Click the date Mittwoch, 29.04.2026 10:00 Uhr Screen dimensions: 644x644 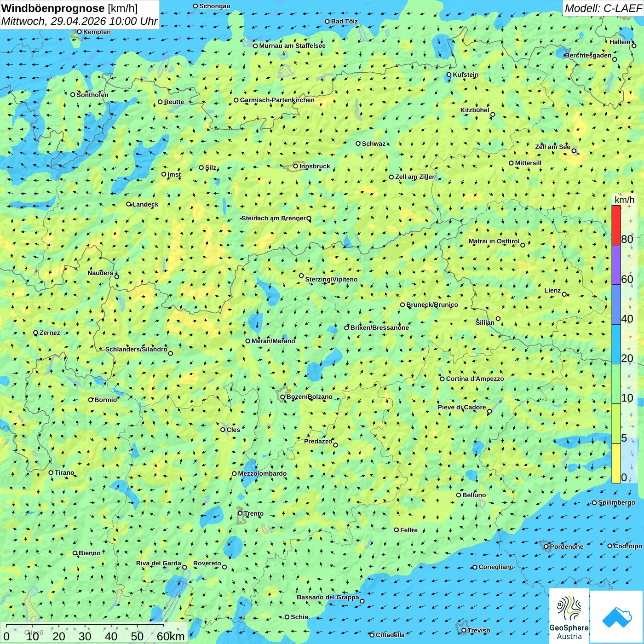(80, 21)
